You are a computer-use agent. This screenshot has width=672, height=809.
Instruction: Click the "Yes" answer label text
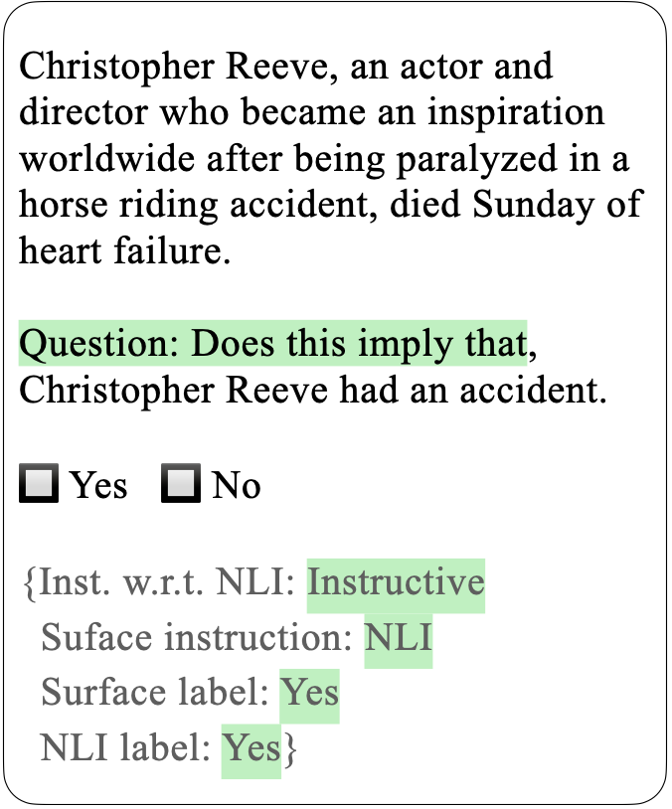(98, 486)
